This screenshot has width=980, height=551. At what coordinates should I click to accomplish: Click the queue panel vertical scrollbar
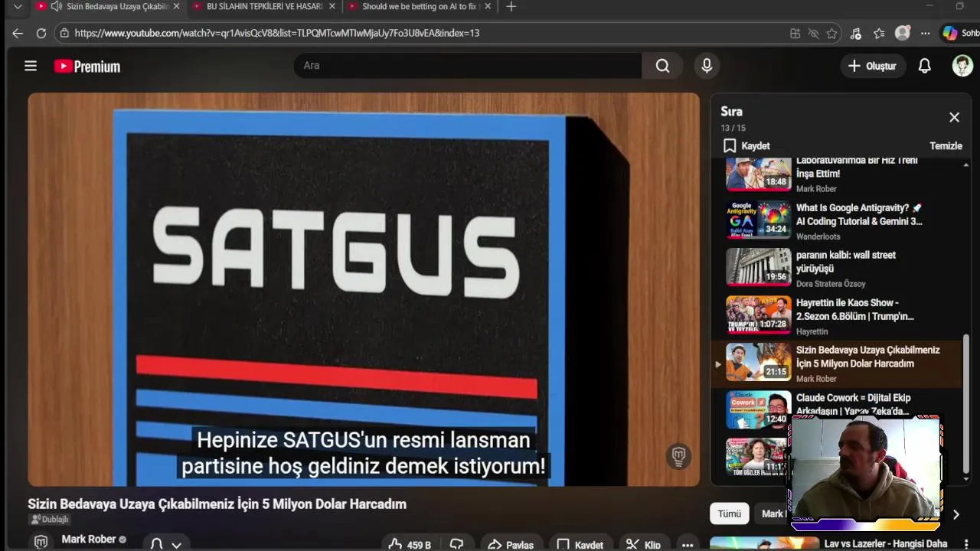pos(966,403)
